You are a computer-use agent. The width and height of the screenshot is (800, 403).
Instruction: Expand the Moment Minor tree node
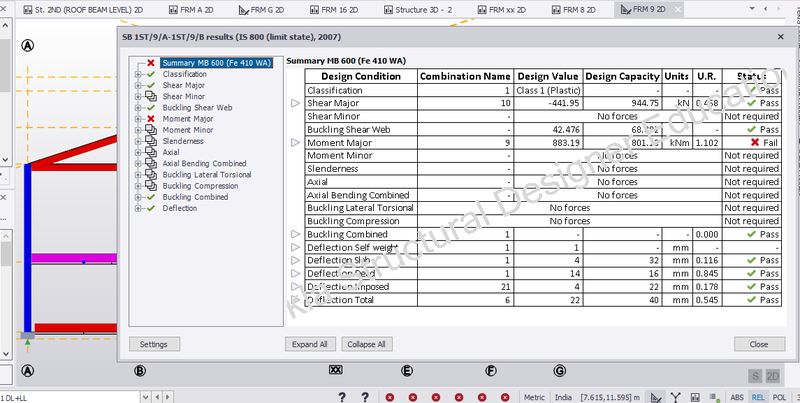[x=137, y=130]
